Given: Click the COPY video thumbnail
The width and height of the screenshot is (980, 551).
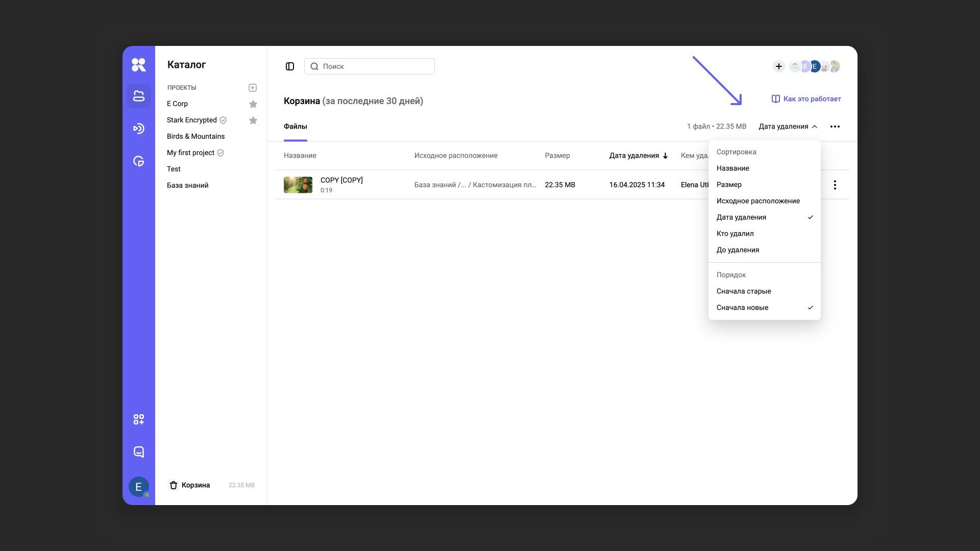Looking at the screenshot, I should (298, 185).
